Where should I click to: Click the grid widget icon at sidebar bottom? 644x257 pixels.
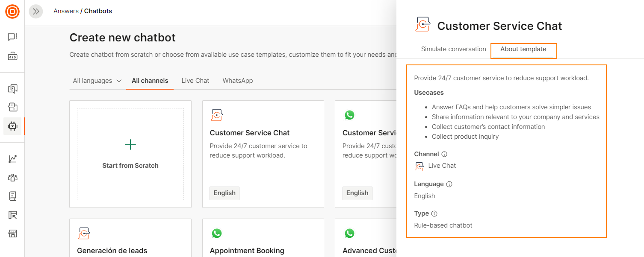(12, 234)
